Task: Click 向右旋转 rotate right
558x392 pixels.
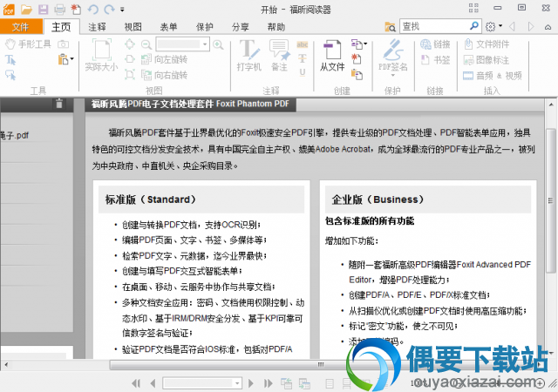Action: [164, 75]
